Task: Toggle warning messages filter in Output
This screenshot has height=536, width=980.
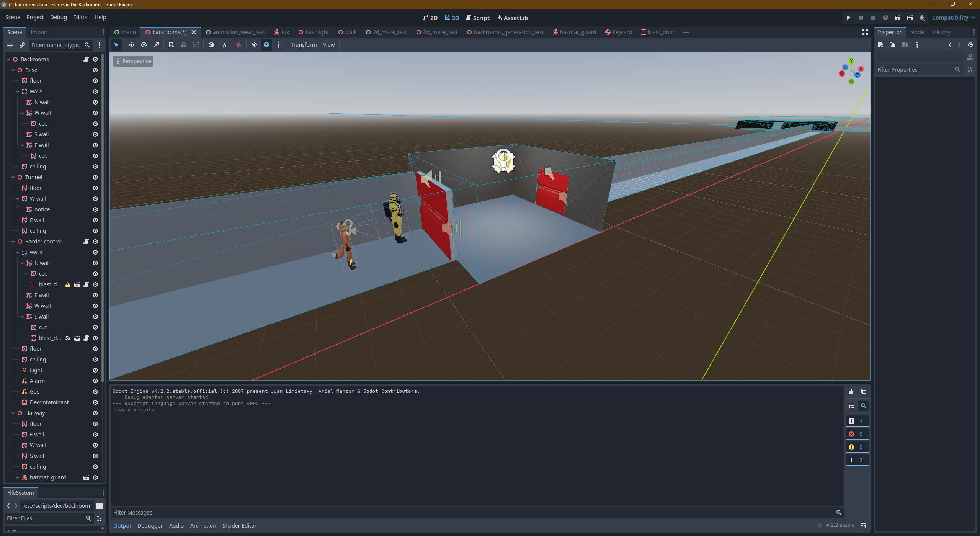Action: click(x=857, y=447)
